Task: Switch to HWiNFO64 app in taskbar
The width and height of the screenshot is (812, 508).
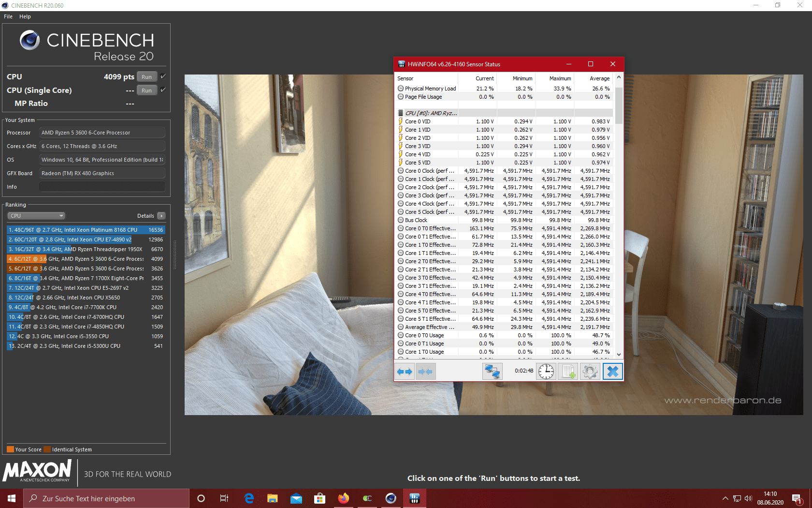Action: point(415,498)
